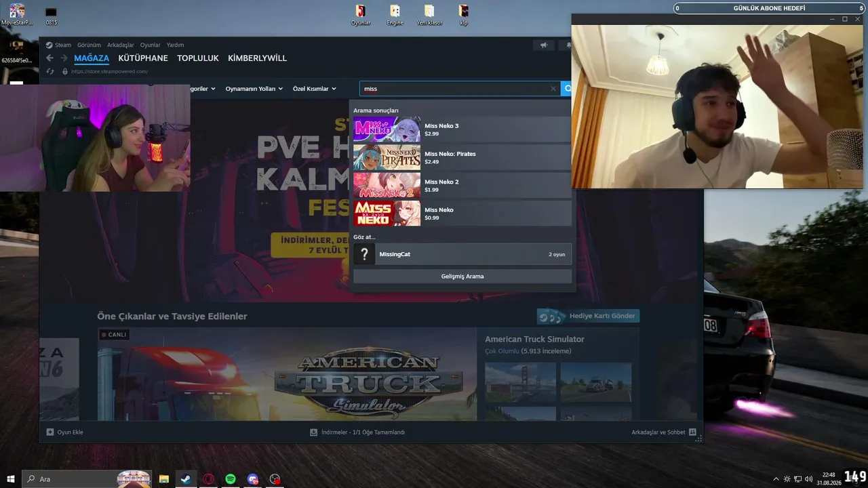Reload the Steam store page
This screenshot has width=868, height=488.
point(50,71)
